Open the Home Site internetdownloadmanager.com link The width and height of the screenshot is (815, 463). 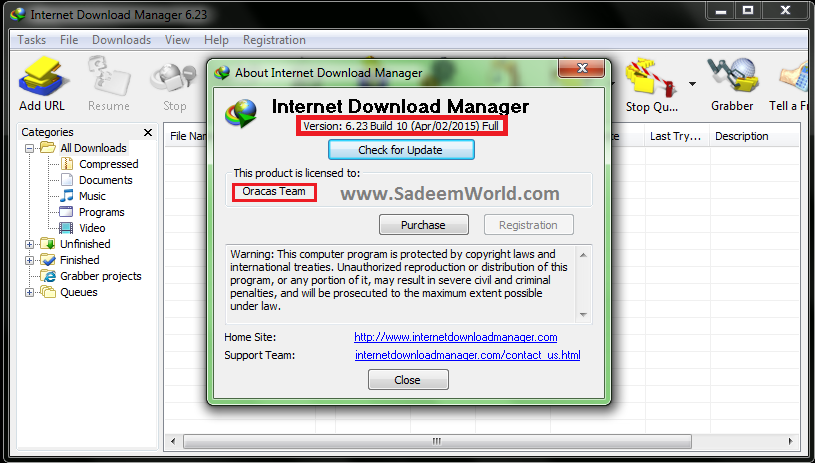[456, 337]
